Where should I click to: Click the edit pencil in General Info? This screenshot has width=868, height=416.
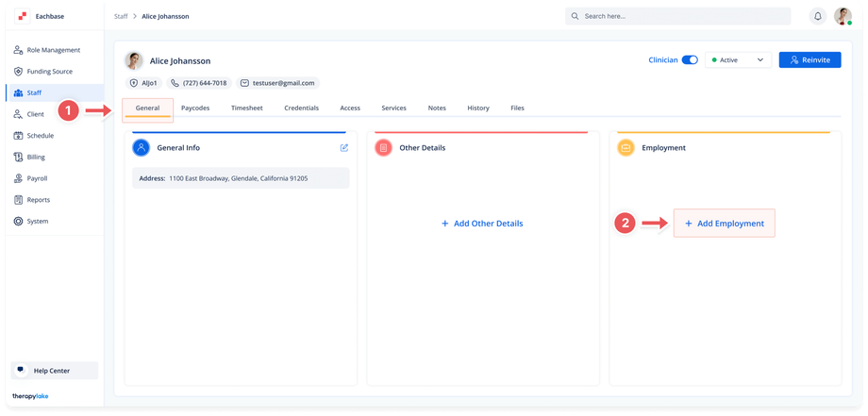tap(344, 147)
